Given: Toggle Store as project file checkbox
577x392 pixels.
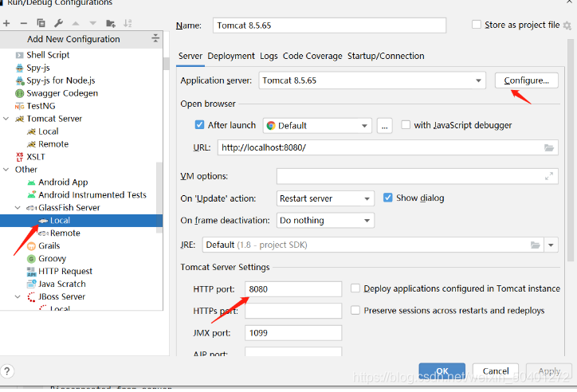Looking at the screenshot, I should pyautogui.click(x=476, y=25).
